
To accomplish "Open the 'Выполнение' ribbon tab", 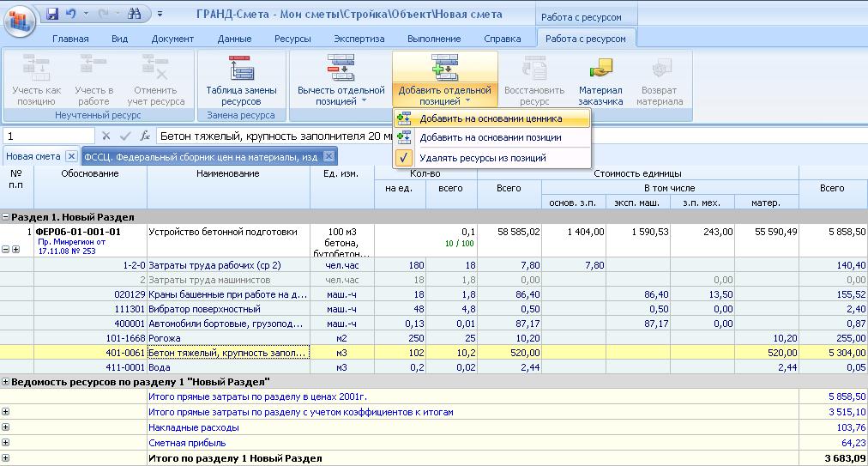I will pos(434,39).
